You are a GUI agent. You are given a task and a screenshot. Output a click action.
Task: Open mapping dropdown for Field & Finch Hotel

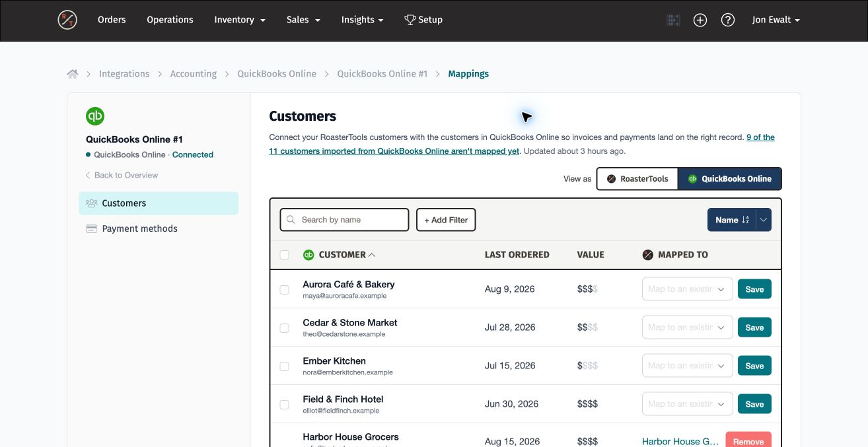(687, 404)
